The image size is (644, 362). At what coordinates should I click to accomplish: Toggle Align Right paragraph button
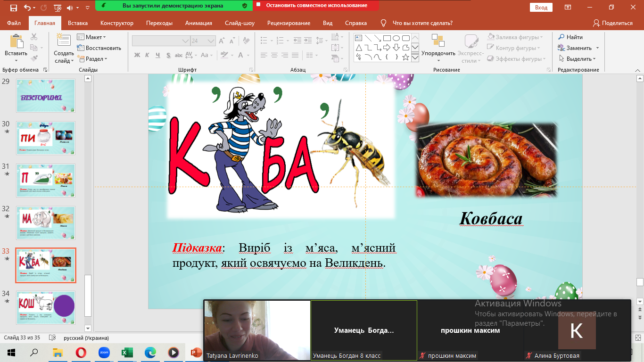point(285,55)
